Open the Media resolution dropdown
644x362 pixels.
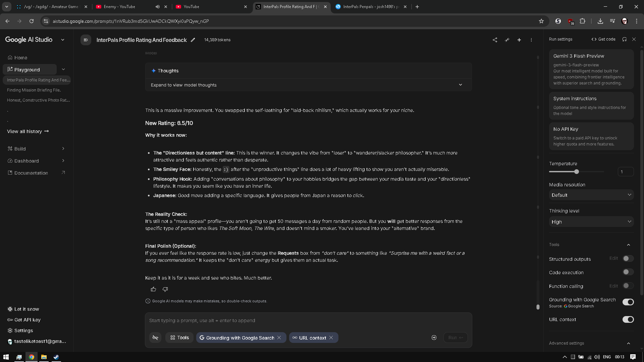tap(591, 195)
